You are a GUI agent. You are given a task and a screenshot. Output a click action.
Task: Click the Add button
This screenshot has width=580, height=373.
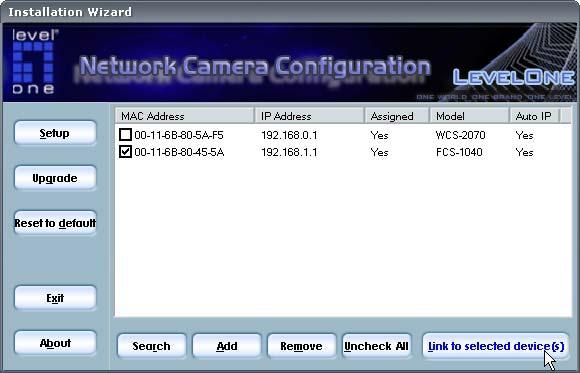tap(227, 346)
